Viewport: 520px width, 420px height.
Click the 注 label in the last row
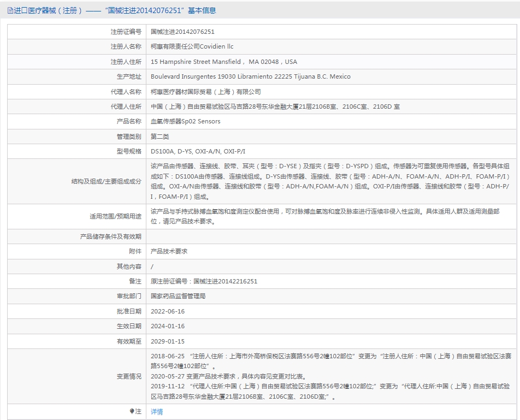[138, 412]
